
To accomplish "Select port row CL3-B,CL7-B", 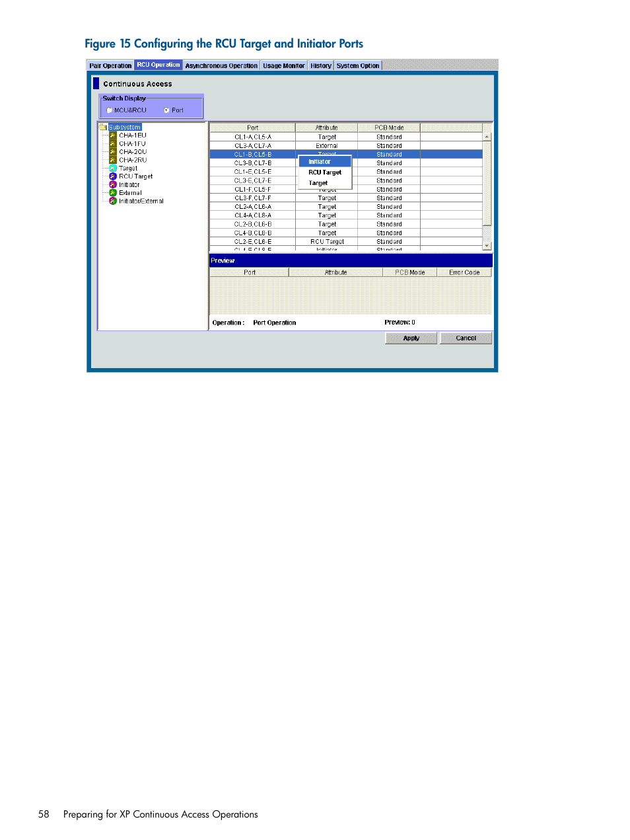I will (x=346, y=163).
